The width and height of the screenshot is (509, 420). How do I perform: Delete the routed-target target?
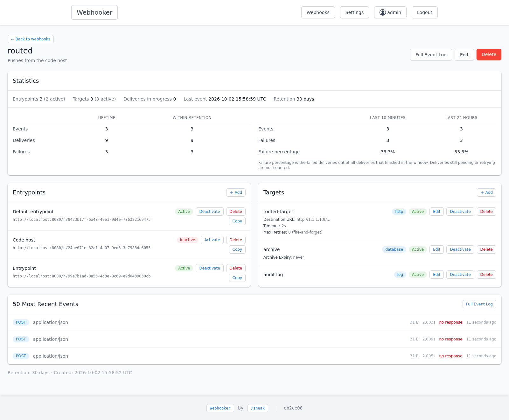[486, 212]
